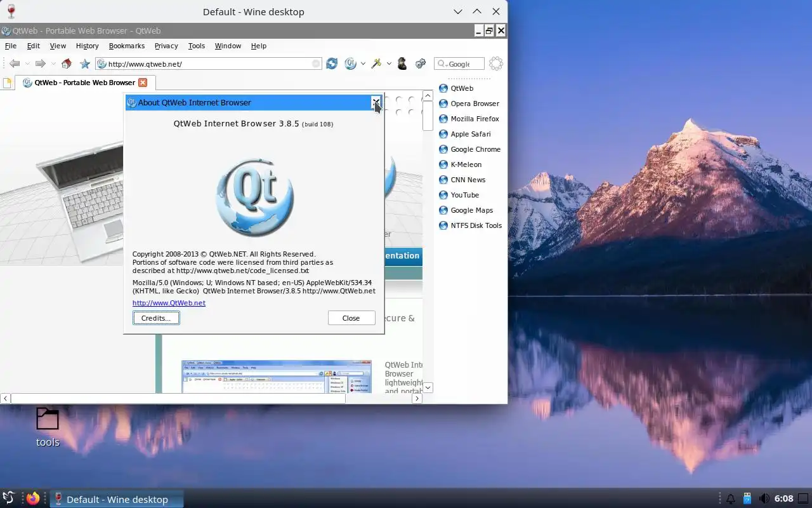Click the horizontal scrollbar thumb
Image resolution: width=812 pixels, height=508 pixels.
pyautogui.click(x=178, y=399)
